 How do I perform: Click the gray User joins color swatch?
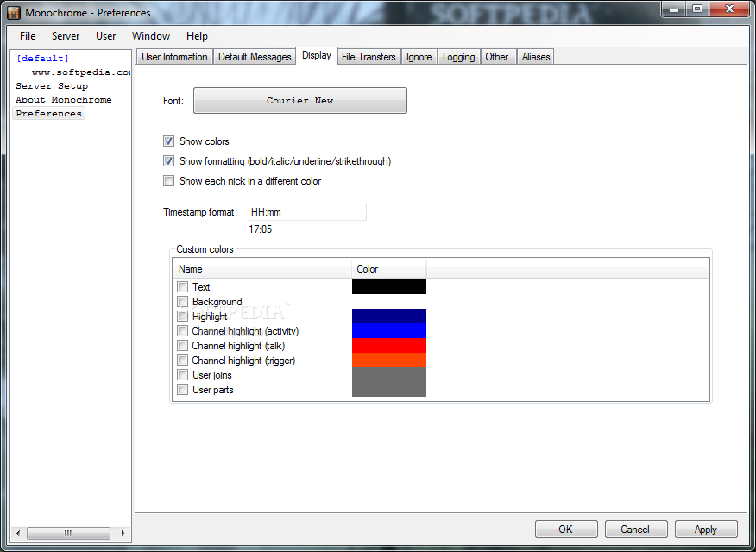(x=389, y=374)
